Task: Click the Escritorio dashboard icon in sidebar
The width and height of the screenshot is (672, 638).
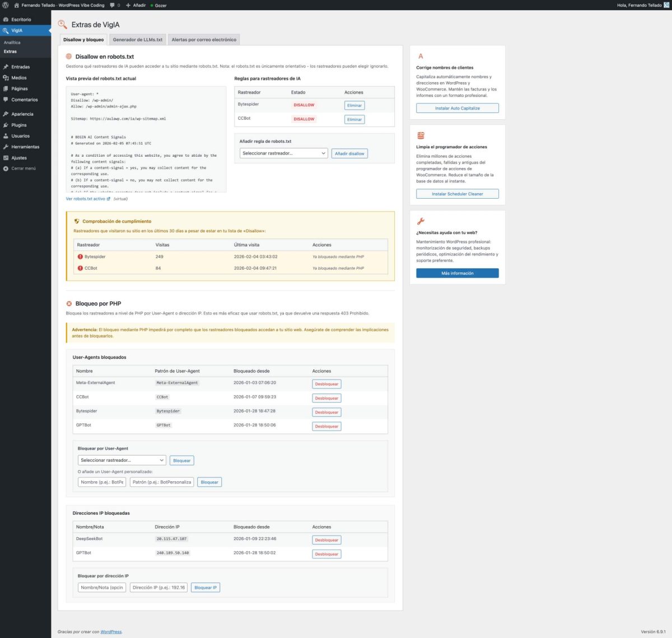Action: tap(6, 20)
